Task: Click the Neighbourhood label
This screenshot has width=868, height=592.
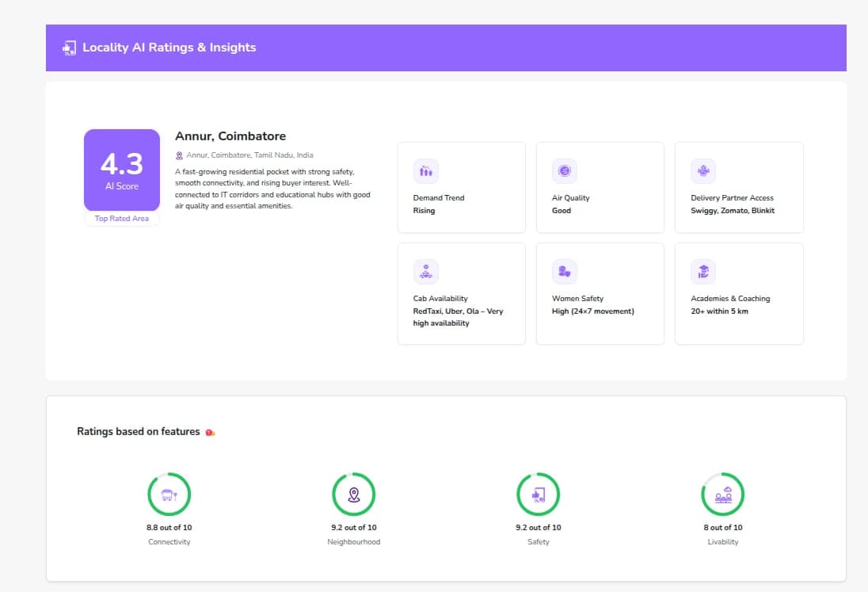Action: [354, 542]
